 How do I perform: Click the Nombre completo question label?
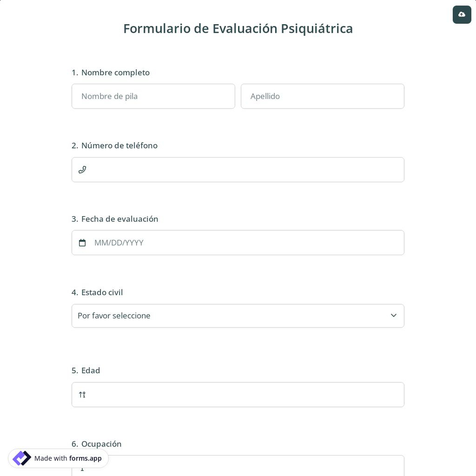coord(115,72)
